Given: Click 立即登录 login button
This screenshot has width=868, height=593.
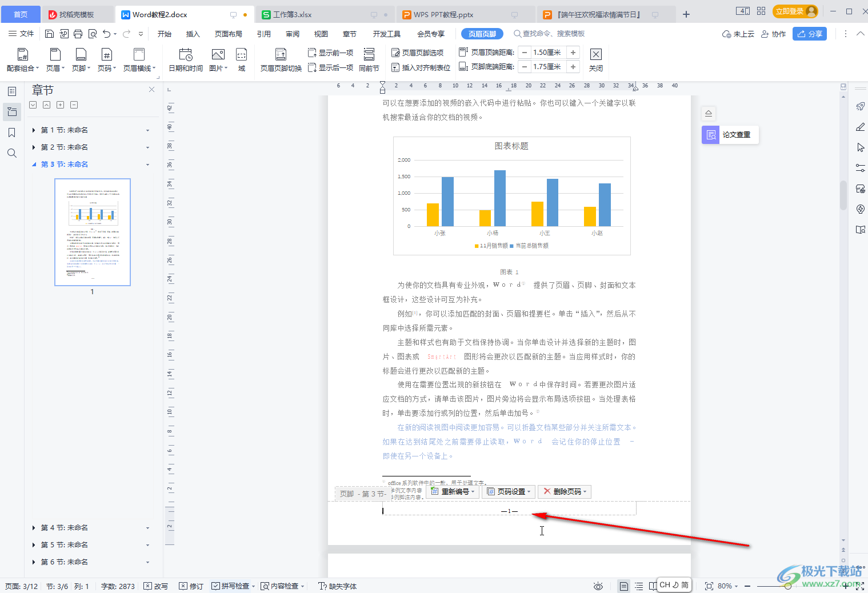Looking at the screenshot, I should 795,11.
